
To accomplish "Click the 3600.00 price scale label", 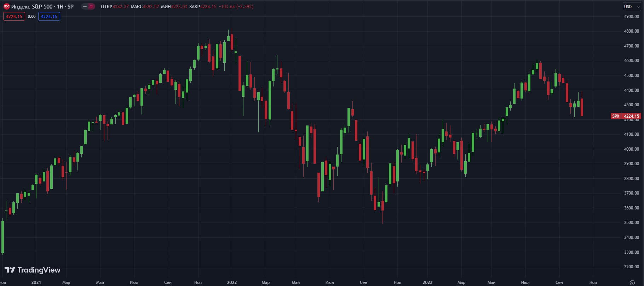I will pyautogui.click(x=632, y=208).
